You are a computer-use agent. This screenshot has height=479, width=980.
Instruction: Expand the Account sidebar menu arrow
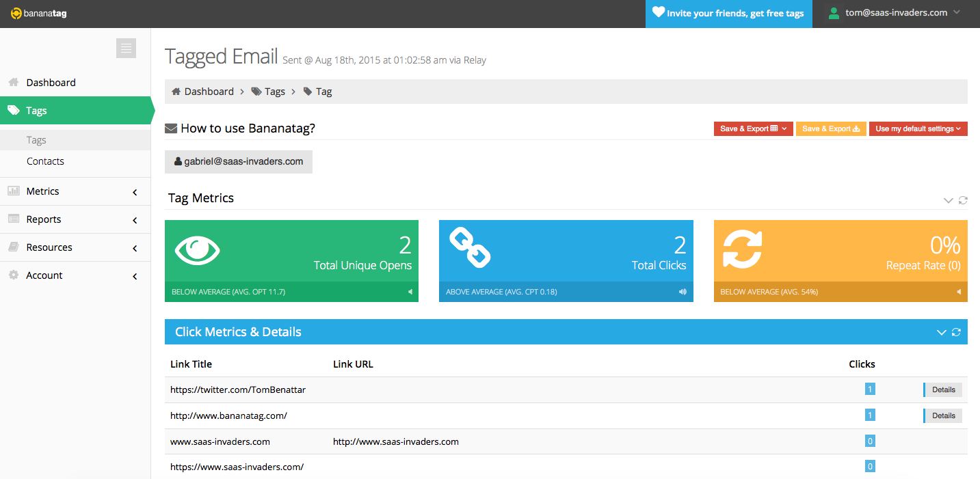click(135, 276)
